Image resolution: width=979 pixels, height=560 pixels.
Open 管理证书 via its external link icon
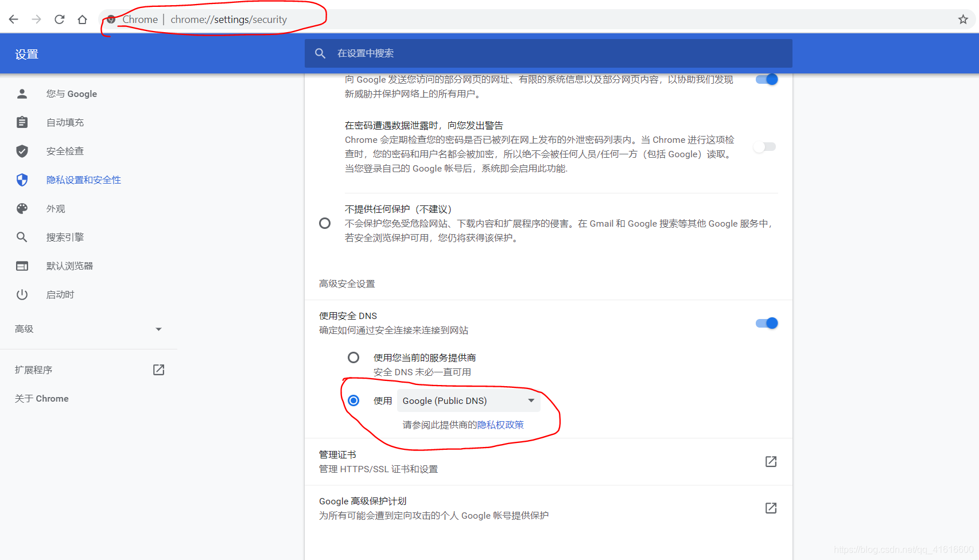pyautogui.click(x=771, y=461)
